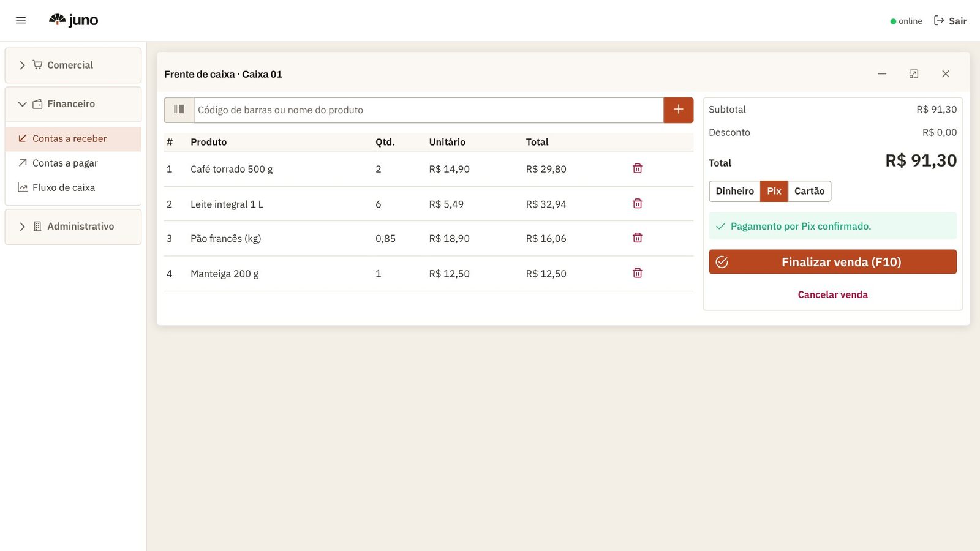Viewport: 980px width, 551px height.
Task: Click the barcode scanner icon
Action: pyautogui.click(x=179, y=110)
